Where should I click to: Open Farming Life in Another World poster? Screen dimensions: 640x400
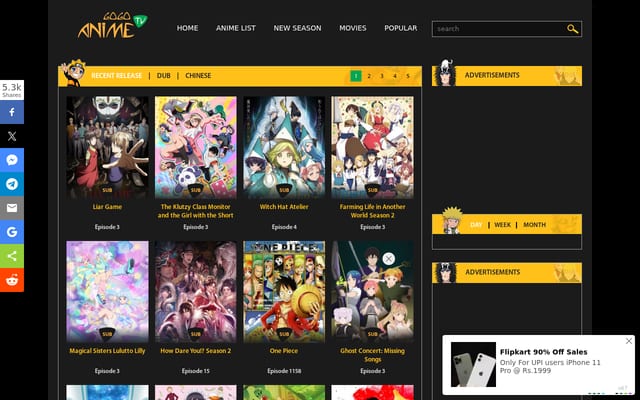tap(372, 147)
